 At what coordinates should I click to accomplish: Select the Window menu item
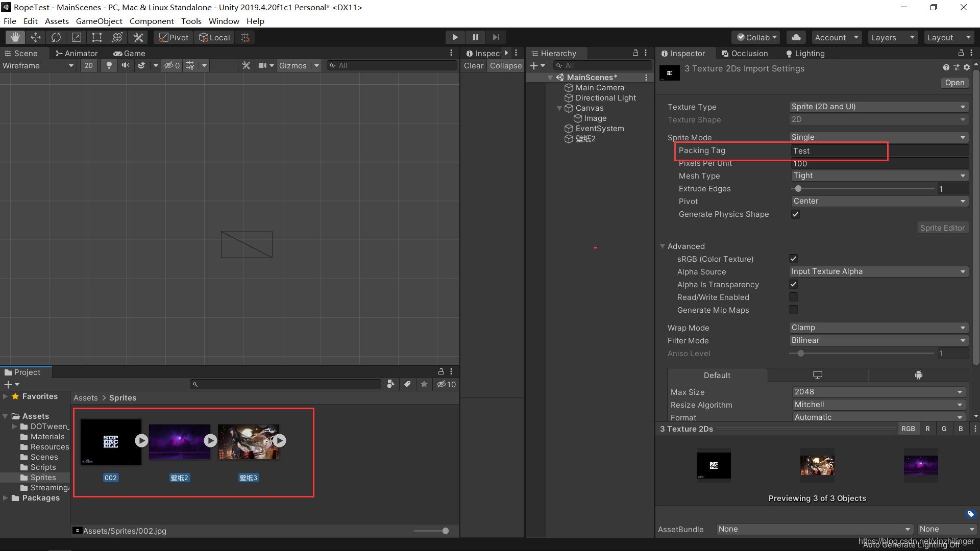click(224, 21)
